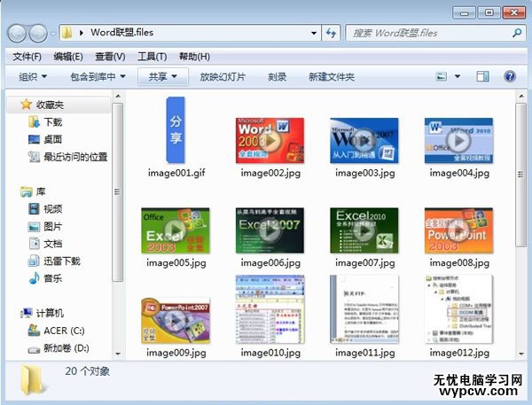Open the 查看(V) menu
The width and height of the screenshot is (532, 405).
[110, 57]
